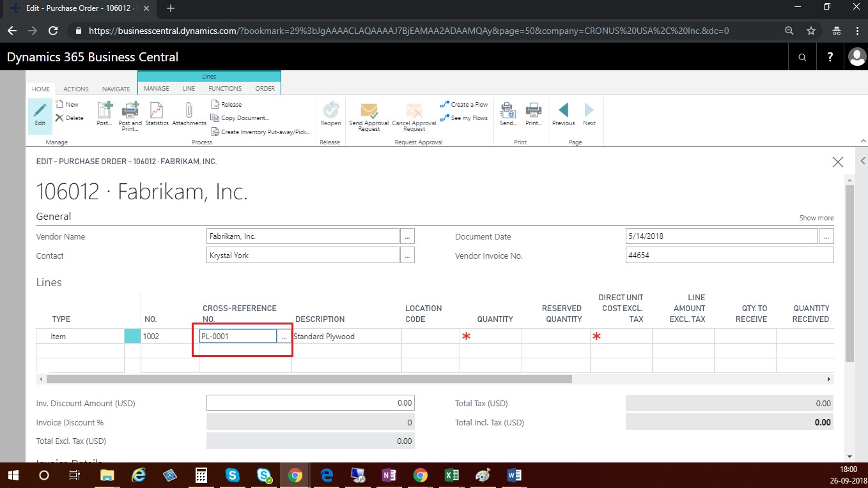
Task: Click the Direct Unit Cost cell
Action: 621,336
